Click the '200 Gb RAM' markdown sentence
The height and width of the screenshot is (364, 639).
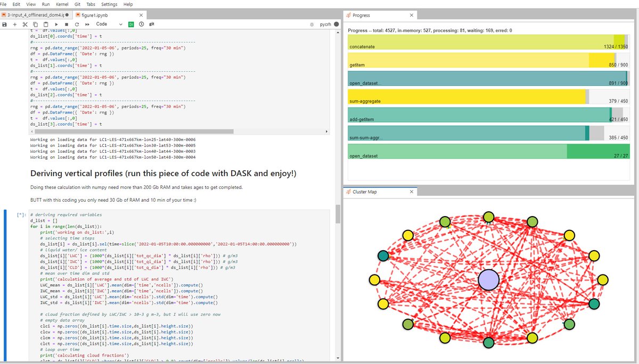click(136, 187)
